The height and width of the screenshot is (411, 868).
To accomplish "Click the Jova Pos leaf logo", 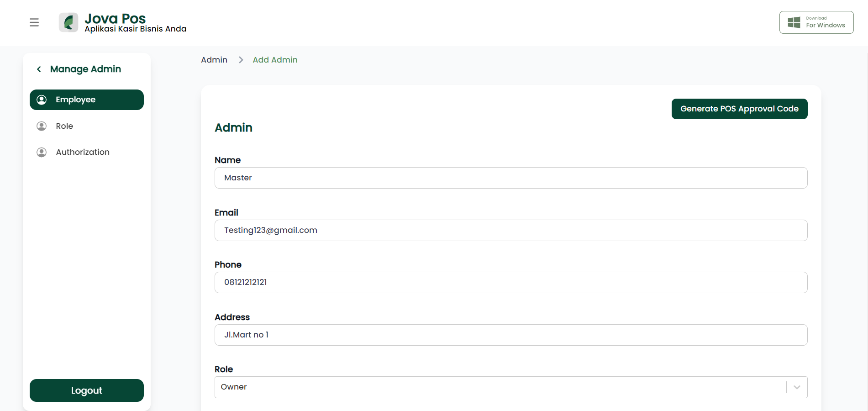I will tap(68, 22).
